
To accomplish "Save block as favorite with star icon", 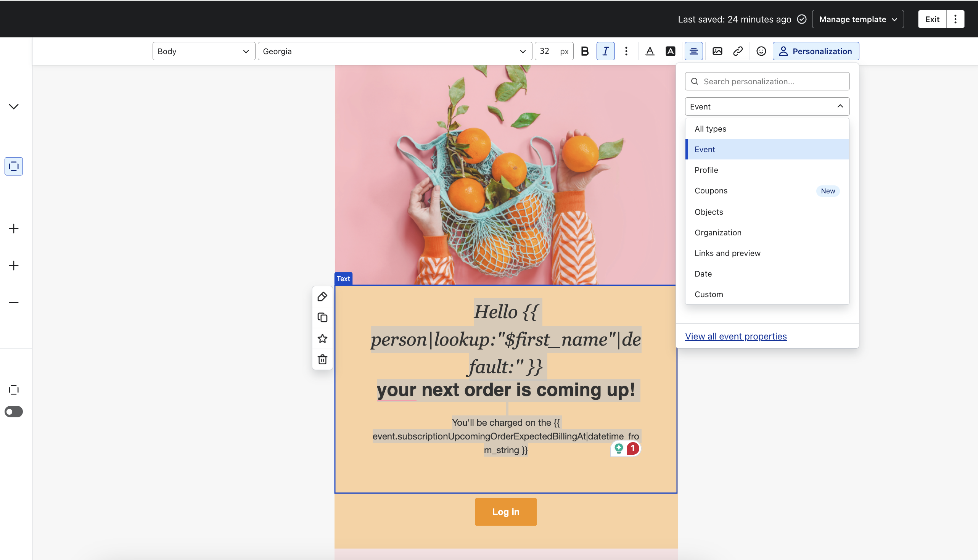I will (x=322, y=338).
